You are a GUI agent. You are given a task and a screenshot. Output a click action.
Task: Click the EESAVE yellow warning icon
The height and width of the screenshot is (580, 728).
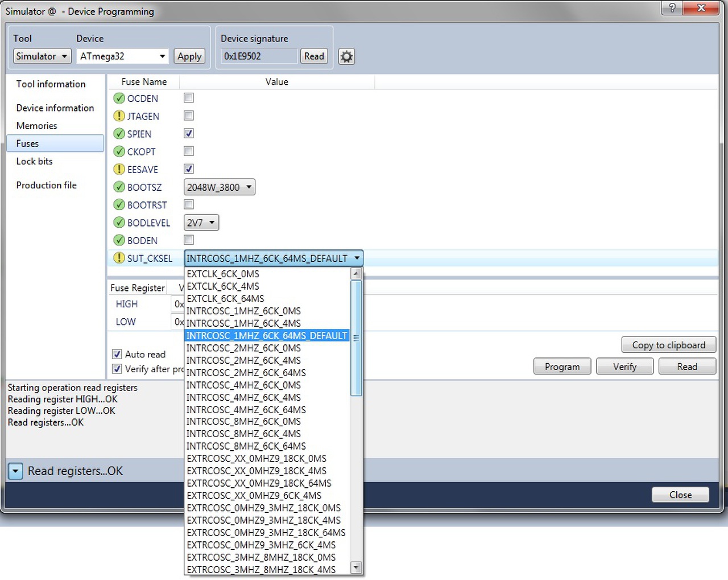coord(119,169)
